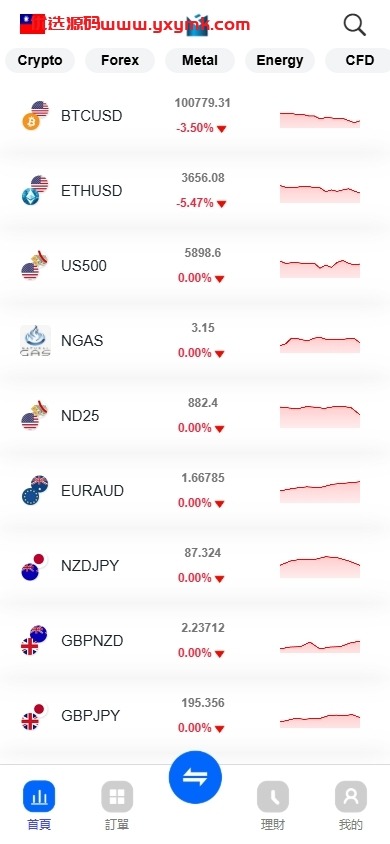Open the 首頁 home chart icon
This screenshot has height=844, width=390.
coord(39,797)
